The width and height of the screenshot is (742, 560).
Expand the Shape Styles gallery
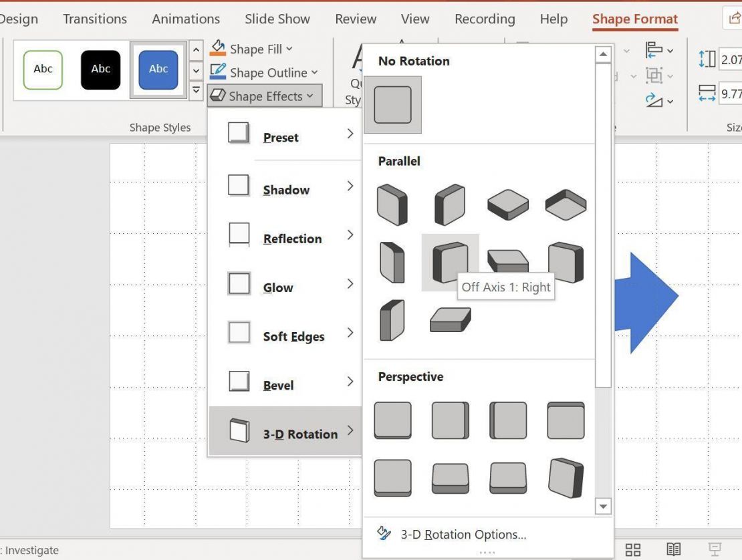(196, 90)
